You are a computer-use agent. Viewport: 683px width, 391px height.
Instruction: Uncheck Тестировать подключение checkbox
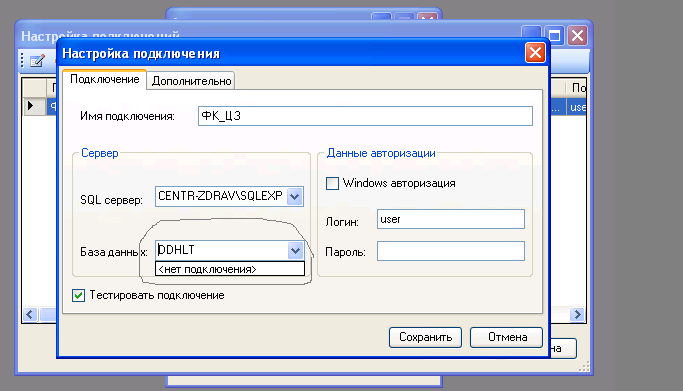coord(78,296)
